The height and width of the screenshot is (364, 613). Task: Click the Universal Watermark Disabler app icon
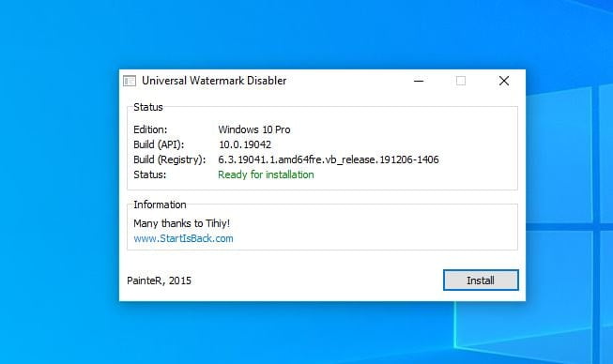130,81
